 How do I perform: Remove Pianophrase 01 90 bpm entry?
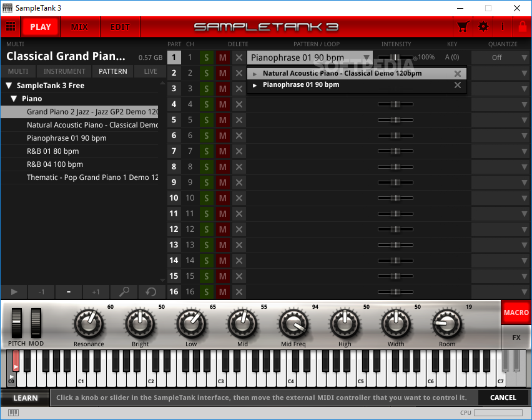coord(458,85)
